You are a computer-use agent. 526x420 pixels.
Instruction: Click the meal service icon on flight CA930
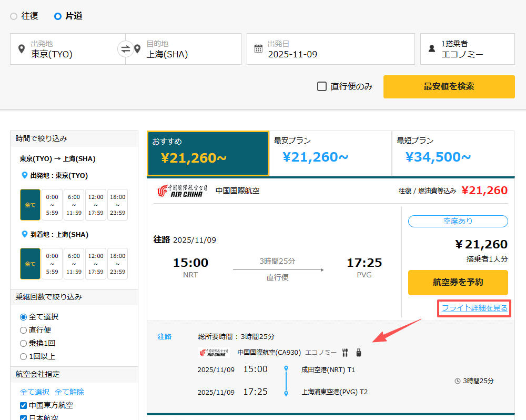(345, 353)
